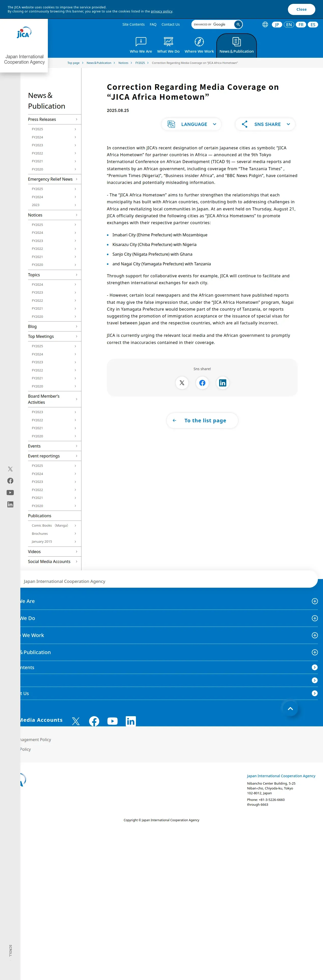Click the News & Publication breadcrumb

coord(99,63)
